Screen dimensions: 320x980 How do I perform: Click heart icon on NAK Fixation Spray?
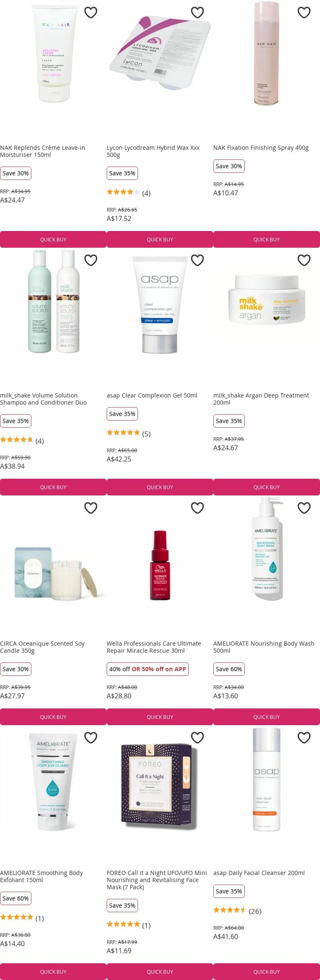pos(304,12)
